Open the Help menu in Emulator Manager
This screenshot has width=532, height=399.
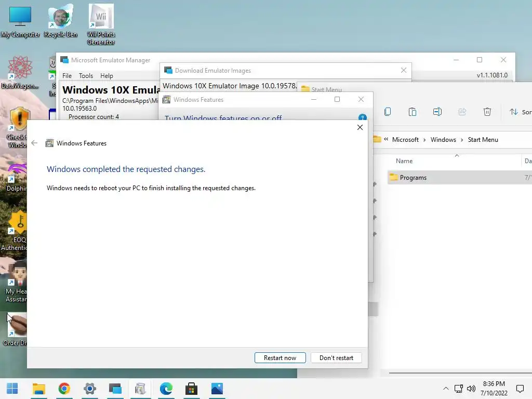[107, 76]
